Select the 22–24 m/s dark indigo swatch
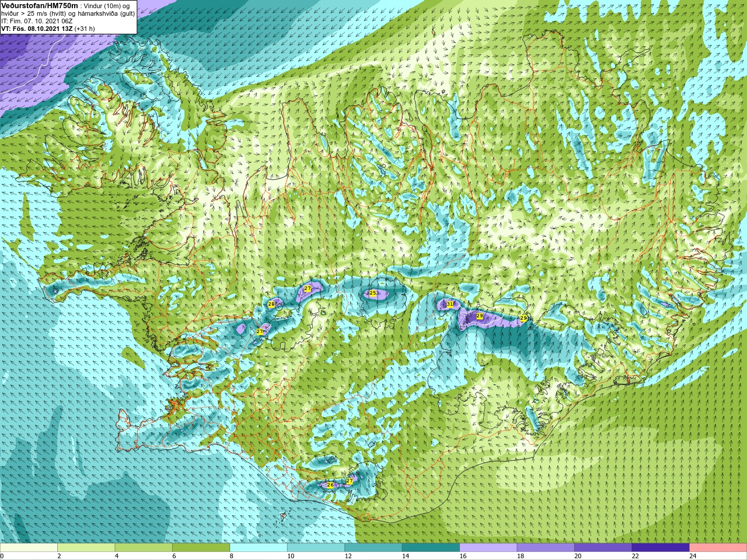The height and width of the screenshot is (560, 747). (661, 548)
